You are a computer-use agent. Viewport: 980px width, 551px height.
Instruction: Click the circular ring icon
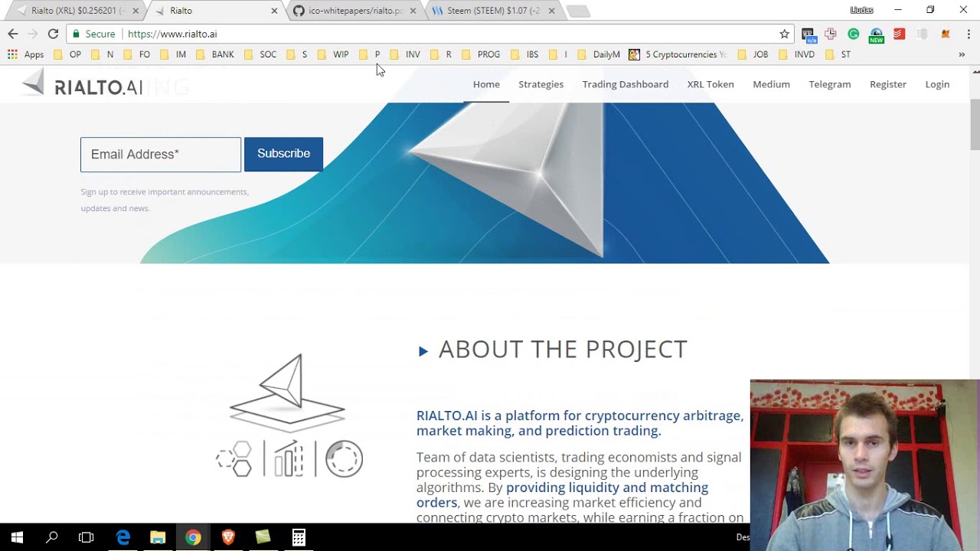(x=344, y=459)
